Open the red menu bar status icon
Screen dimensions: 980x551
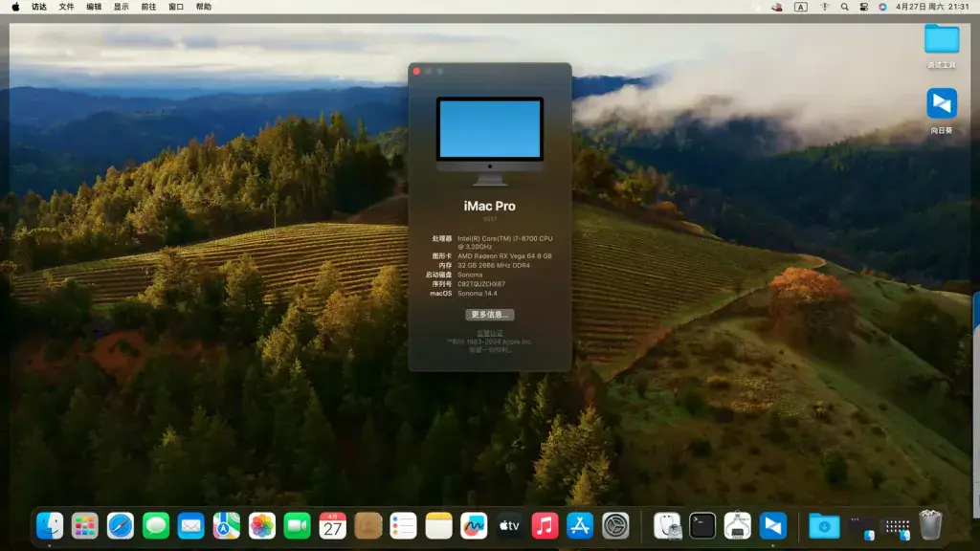[777, 7]
